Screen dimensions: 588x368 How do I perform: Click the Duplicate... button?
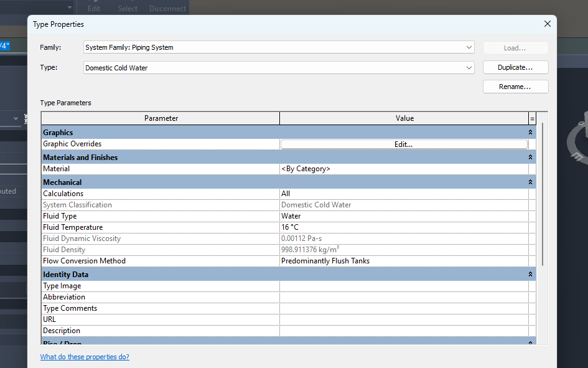coord(515,67)
